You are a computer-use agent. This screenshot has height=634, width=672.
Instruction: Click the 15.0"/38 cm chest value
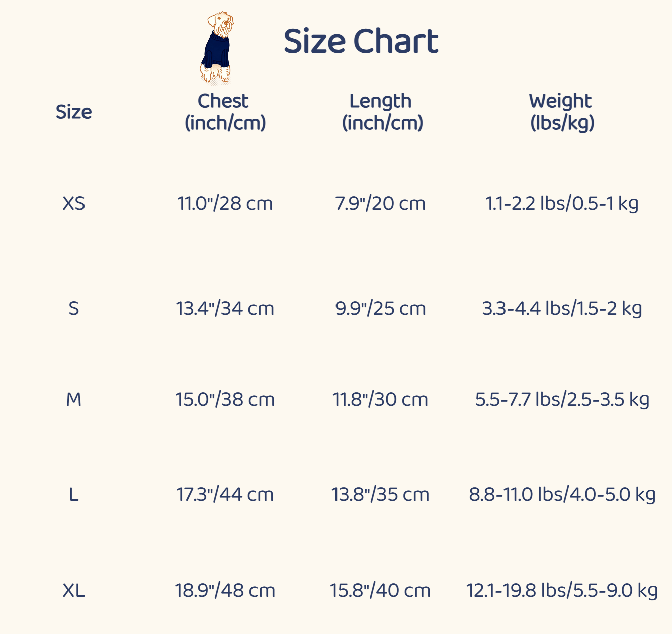coord(225,399)
